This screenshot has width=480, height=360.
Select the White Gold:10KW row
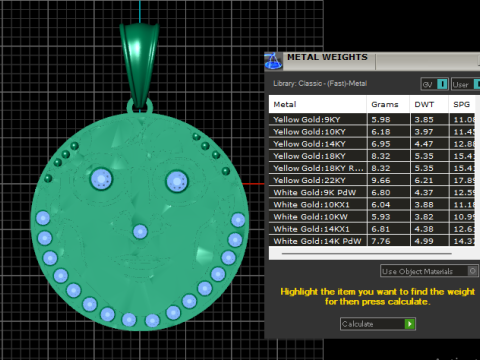tap(372, 217)
